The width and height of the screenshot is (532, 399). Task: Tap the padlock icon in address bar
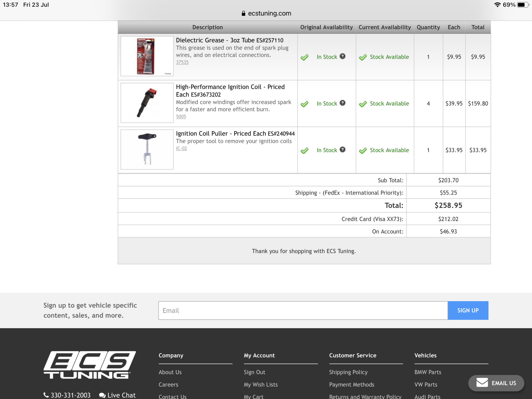point(243,13)
